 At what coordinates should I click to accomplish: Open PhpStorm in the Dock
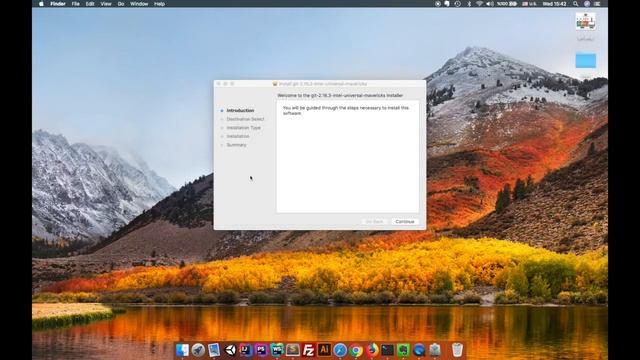coord(261,350)
